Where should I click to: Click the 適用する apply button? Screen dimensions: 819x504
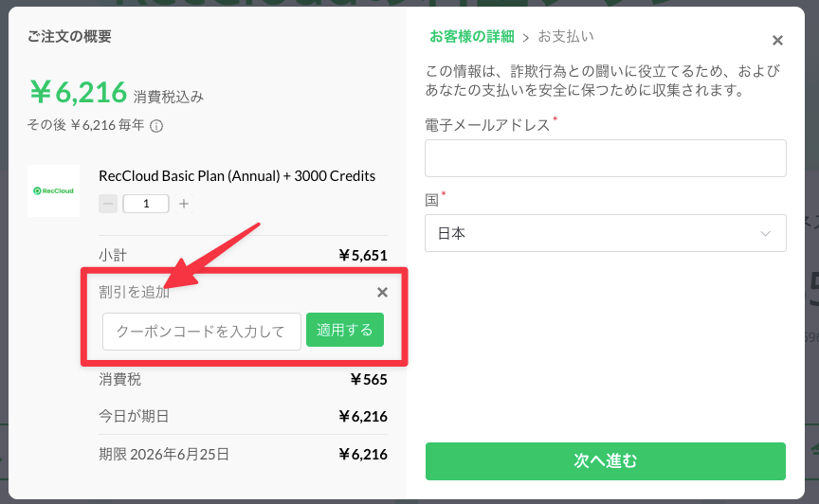point(345,330)
